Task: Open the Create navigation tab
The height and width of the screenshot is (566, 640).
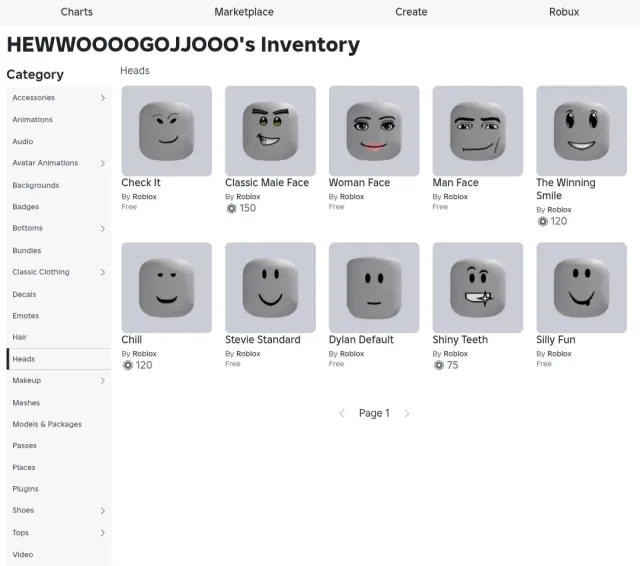Action: click(411, 12)
